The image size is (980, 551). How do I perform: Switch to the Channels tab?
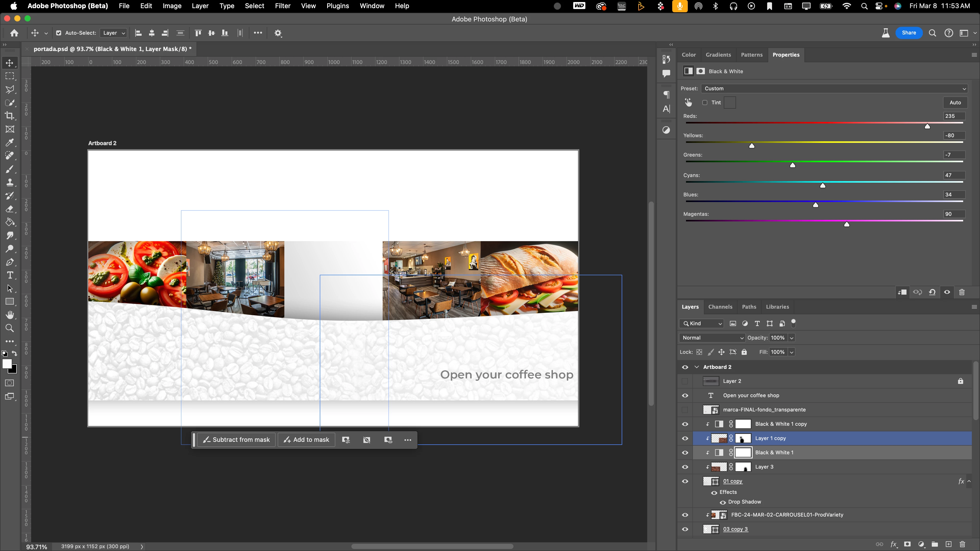pyautogui.click(x=720, y=307)
